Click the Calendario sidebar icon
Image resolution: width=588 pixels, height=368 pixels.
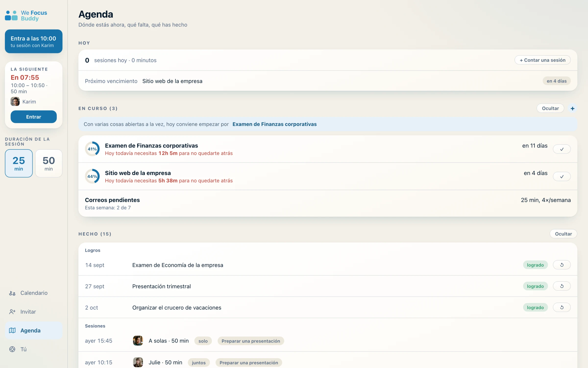pyautogui.click(x=12, y=293)
